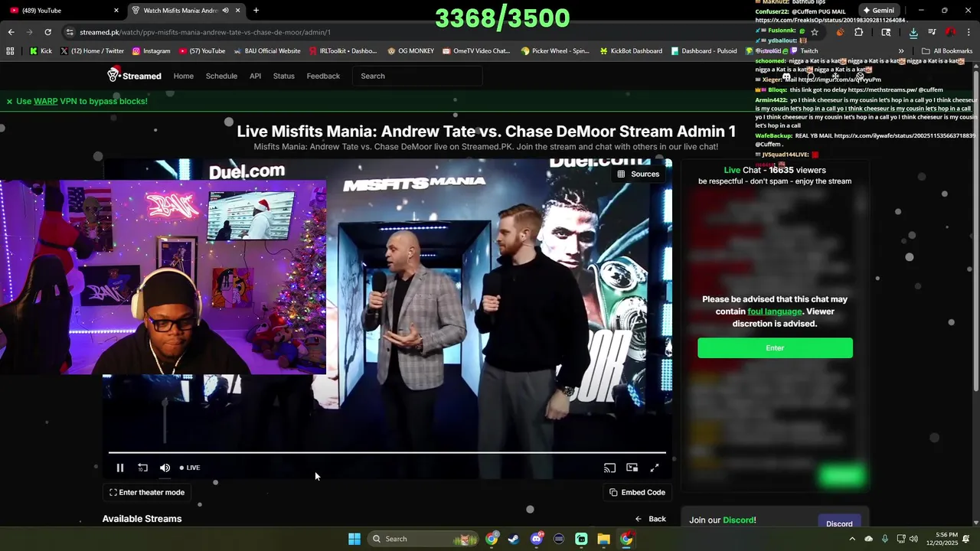This screenshot has height=551, width=980.
Task: Open the foul language link
Action: (x=775, y=311)
